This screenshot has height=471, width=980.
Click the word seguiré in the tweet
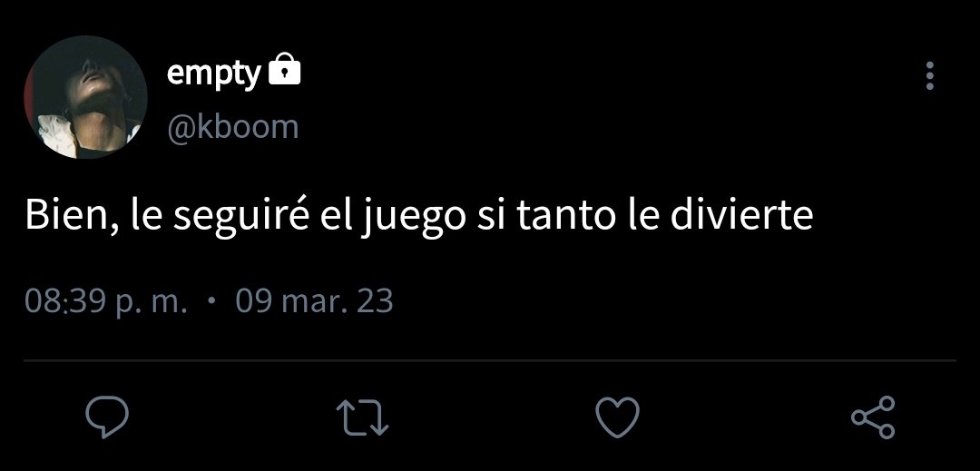click(240, 217)
